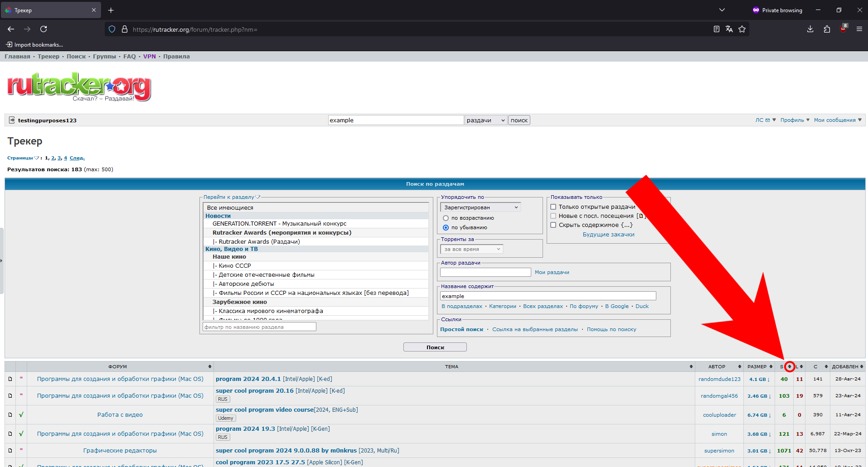Click page icon in video course row
This screenshot has width=868, height=467.
point(10,414)
